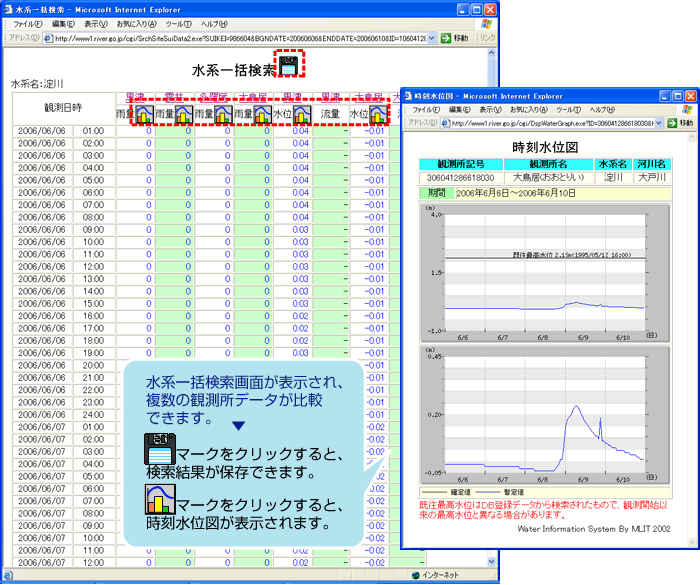Screen dimensions: 700x585
Task: Open ファイル menu in 水系一括検索 window
Action: pyautogui.click(x=27, y=23)
